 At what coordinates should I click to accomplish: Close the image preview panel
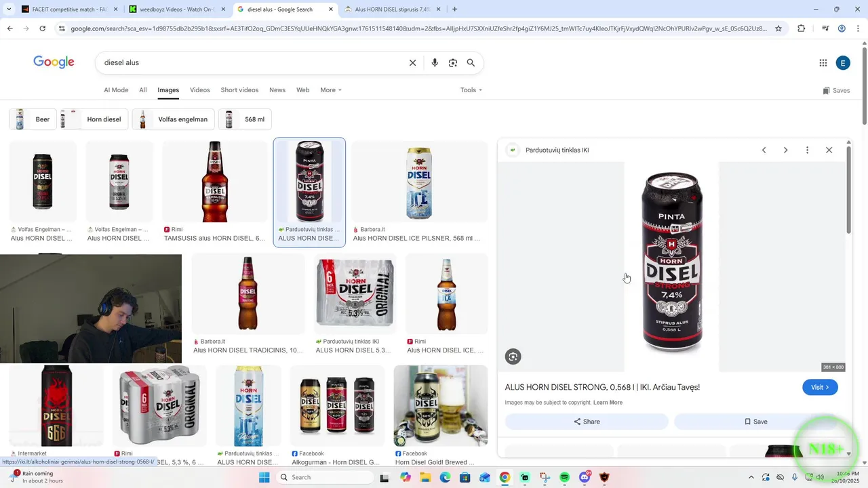point(829,150)
